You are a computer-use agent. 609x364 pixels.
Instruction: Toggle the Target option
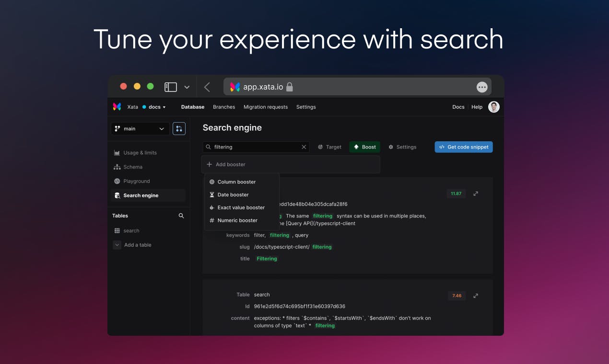(329, 147)
